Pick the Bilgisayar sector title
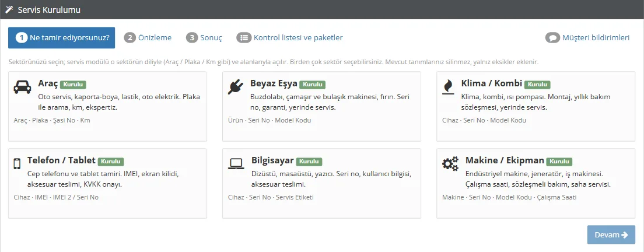This screenshot has height=252, width=644. [273, 160]
